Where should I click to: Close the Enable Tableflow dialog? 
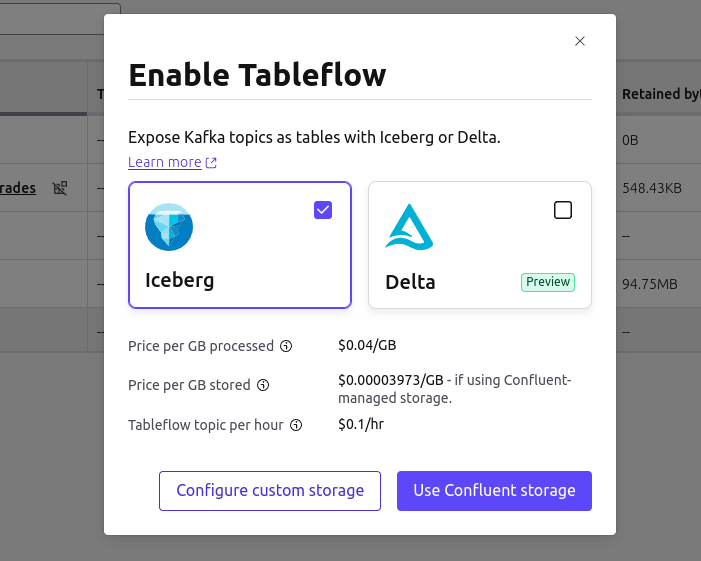(x=580, y=41)
